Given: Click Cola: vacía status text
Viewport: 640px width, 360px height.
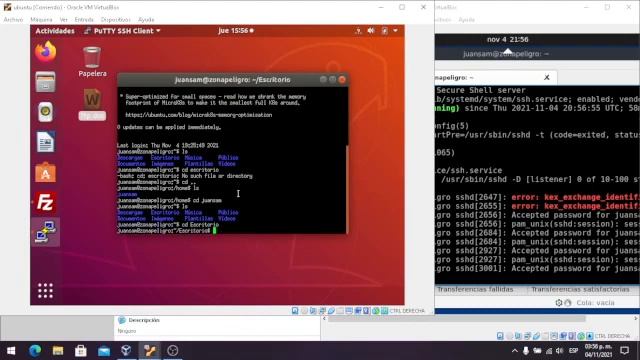Looking at the screenshot, I should (x=595, y=303).
